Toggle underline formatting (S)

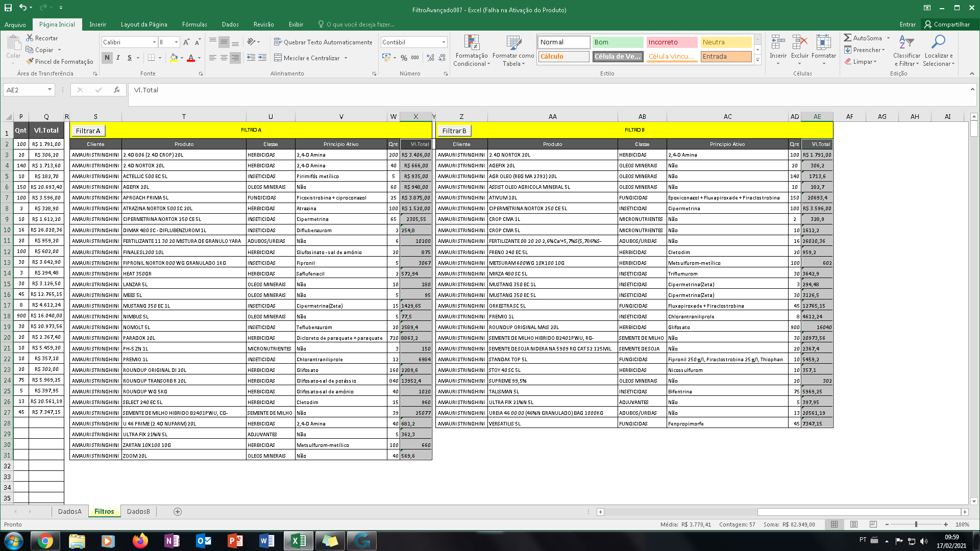pos(130,58)
